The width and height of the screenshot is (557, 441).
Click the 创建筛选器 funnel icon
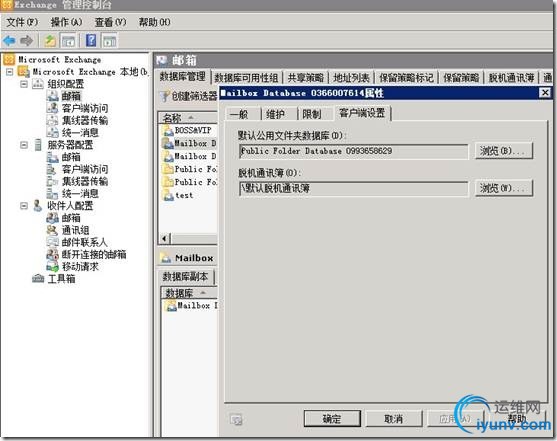pyautogui.click(x=164, y=96)
